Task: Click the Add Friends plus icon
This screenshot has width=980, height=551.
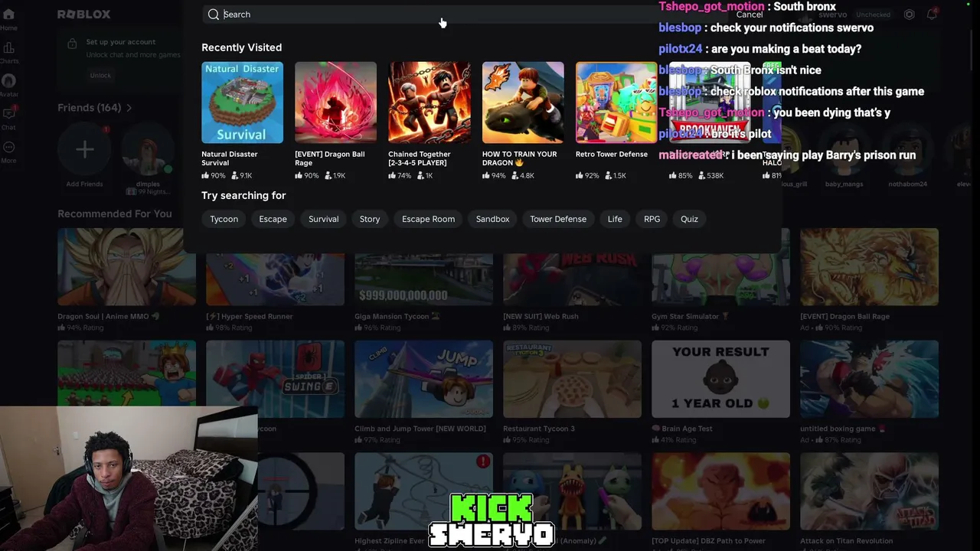Action: [x=84, y=149]
